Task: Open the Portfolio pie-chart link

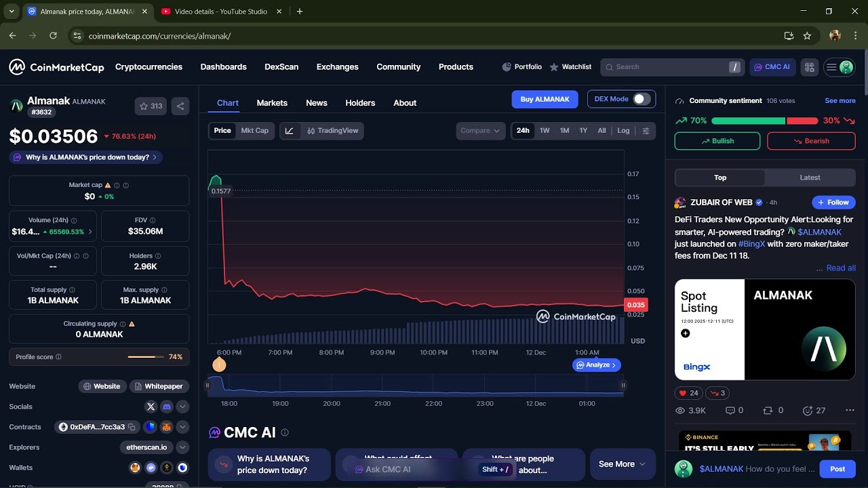Action: coord(521,67)
